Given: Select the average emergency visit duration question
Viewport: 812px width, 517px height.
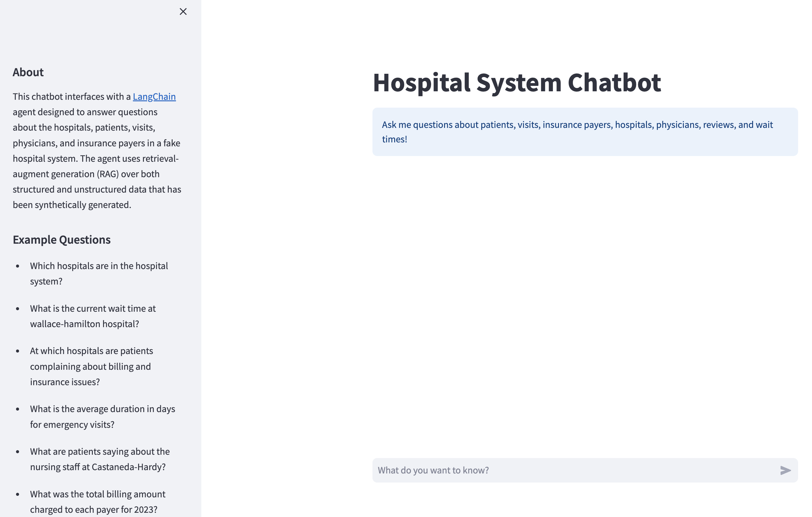Looking at the screenshot, I should 102,417.
